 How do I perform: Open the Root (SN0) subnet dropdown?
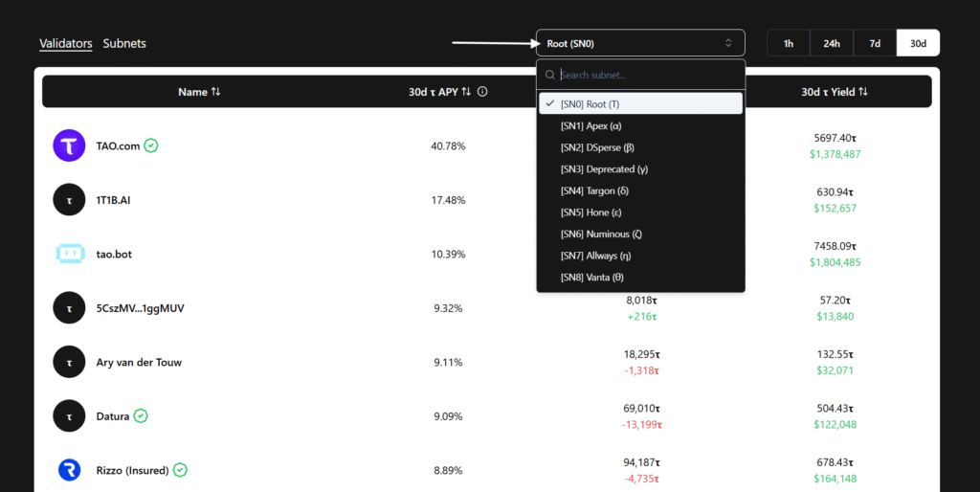(x=640, y=43)
